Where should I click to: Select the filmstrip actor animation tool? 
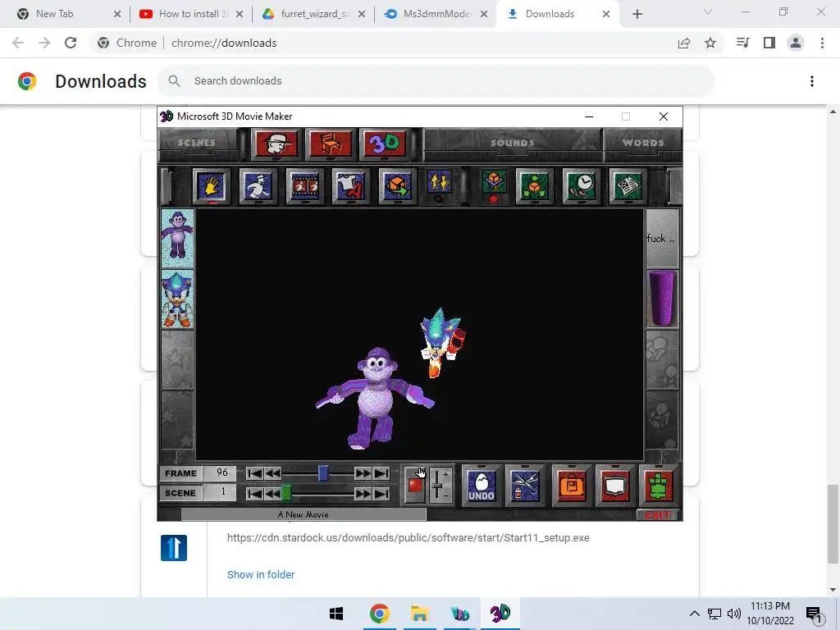tap(304, 186)
